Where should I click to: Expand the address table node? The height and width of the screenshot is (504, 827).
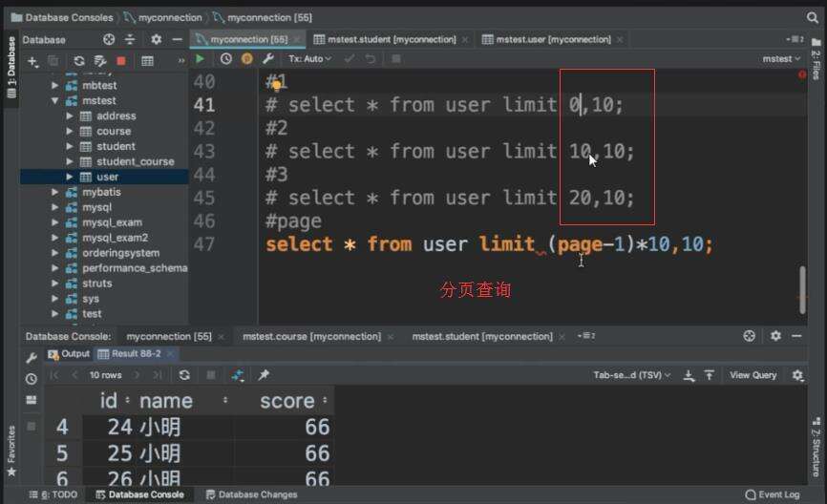tap(70, 116)
